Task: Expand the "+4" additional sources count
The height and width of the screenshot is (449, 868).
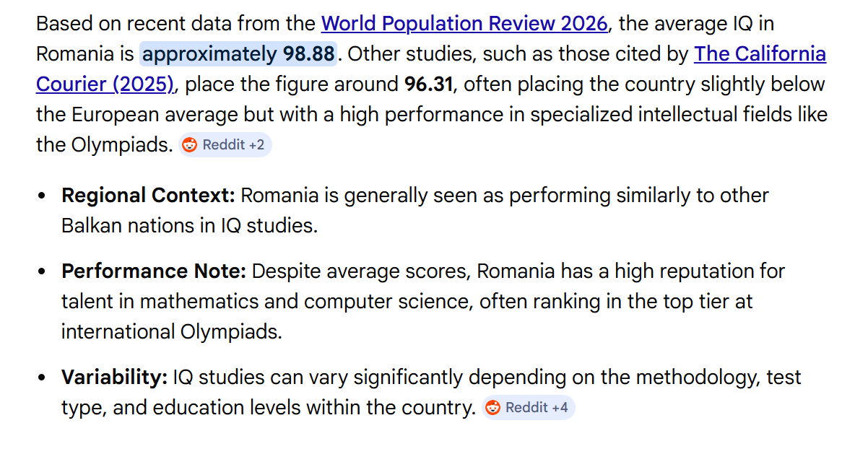Action: [x=560, y=408]
